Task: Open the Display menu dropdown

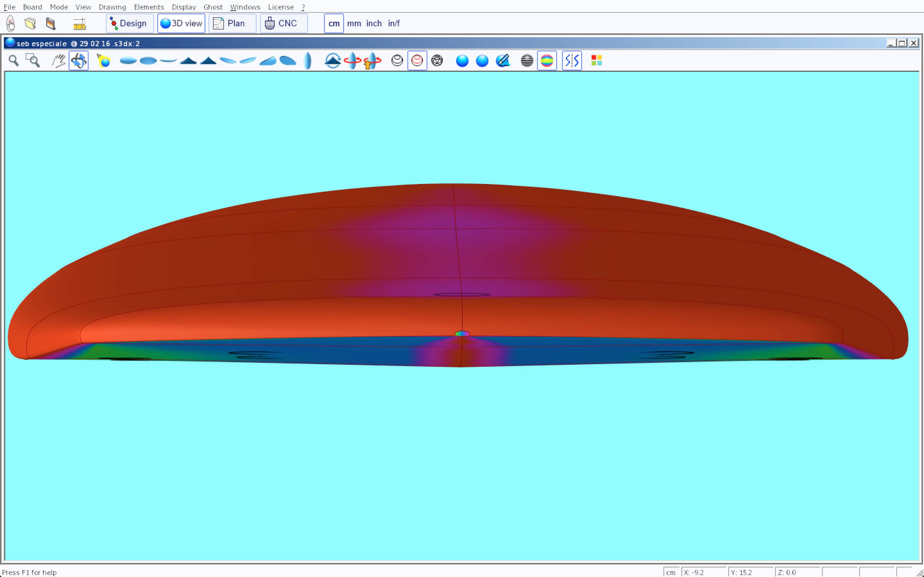Action: coord(184,7)
